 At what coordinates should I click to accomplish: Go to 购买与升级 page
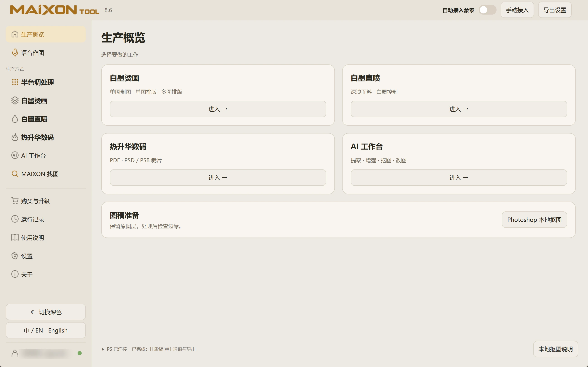(46, 201)
